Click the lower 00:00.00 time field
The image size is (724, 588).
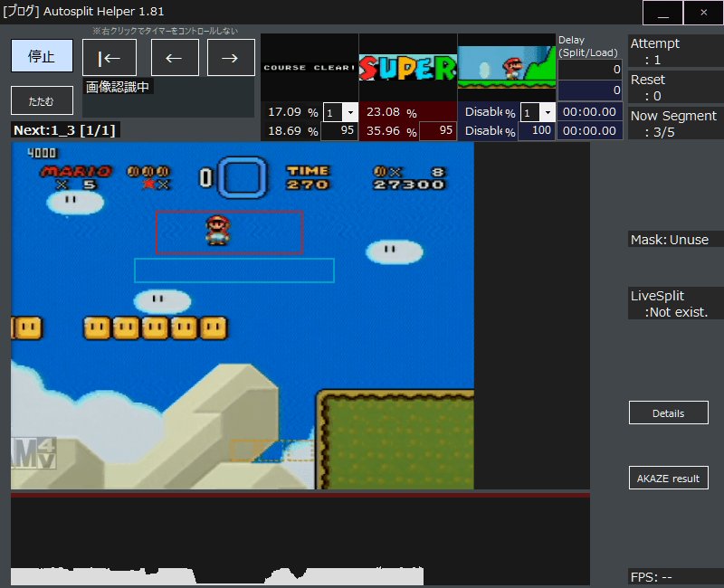(590, 130)
